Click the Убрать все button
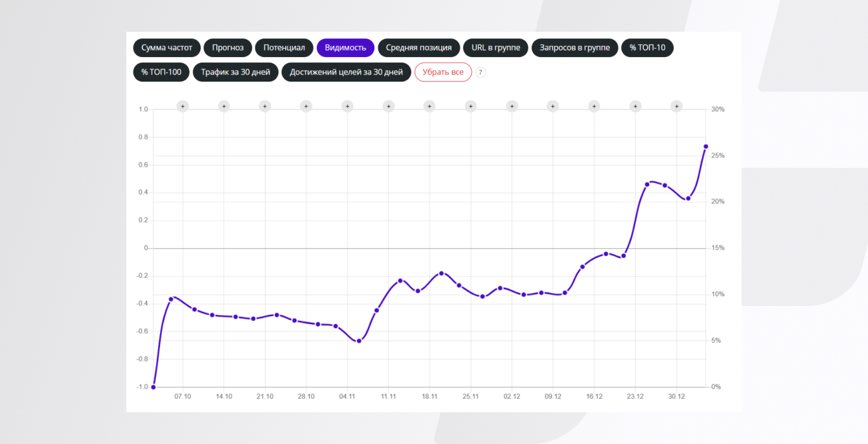Screen dimensions: 868x444 pos(443,72)
